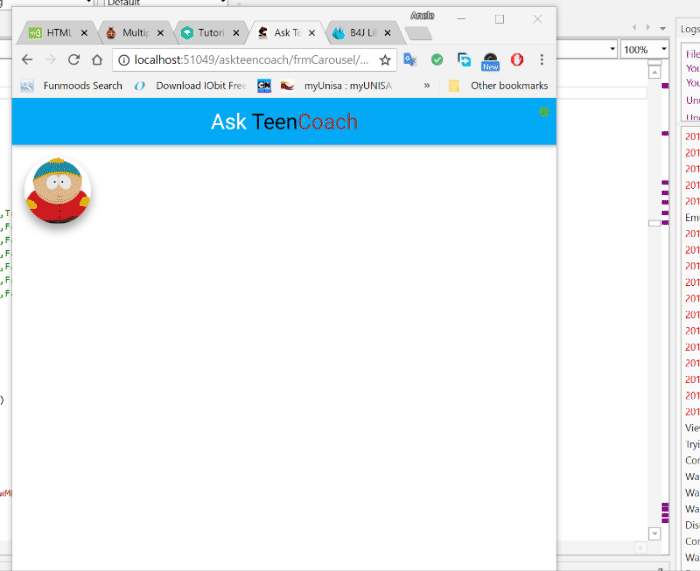
Task: Close the Multip tab
Action: click(x=160, y=33)
